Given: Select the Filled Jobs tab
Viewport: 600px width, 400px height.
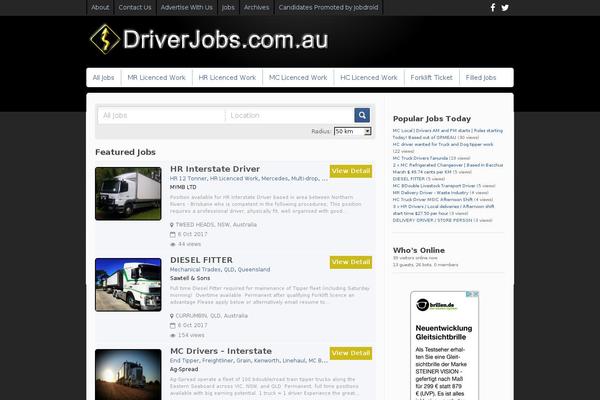Looking at the screenshot, I should pos(481,77).
